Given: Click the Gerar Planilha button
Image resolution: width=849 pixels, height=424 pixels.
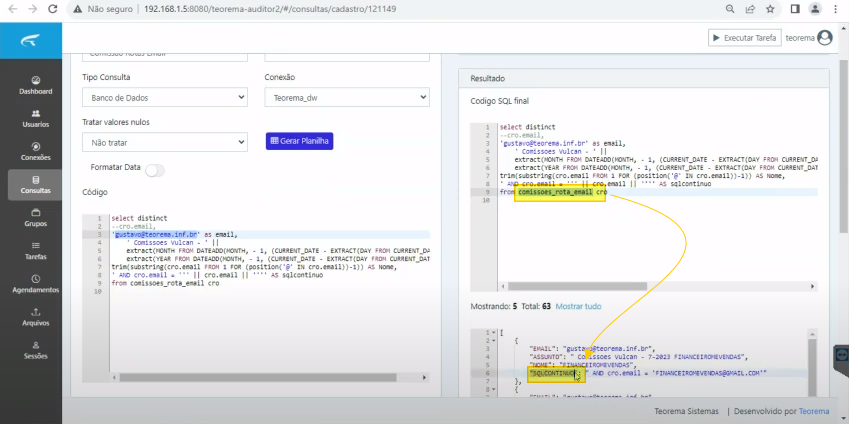Looking at the screenshot, I should [299, 141].
